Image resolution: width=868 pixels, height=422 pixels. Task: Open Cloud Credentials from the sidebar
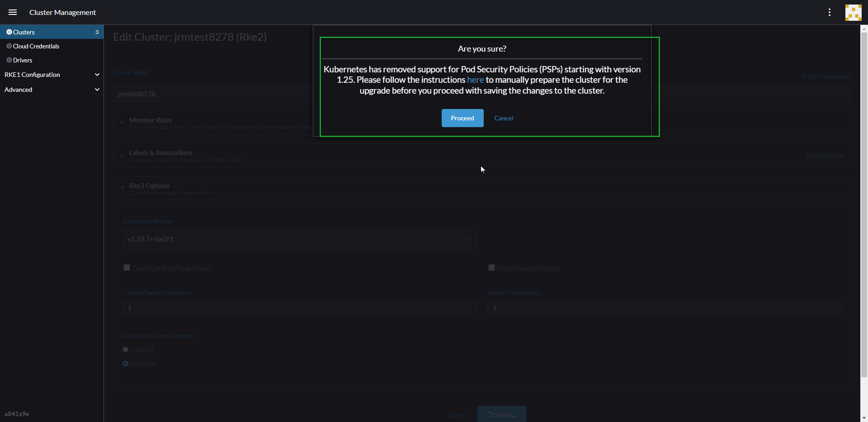[36, 46]
